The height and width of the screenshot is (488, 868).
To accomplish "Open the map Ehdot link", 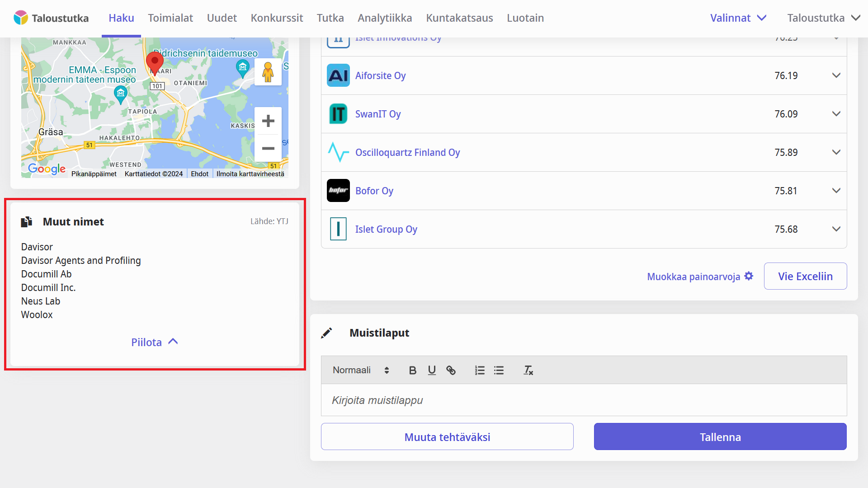I will coord(199,174).
